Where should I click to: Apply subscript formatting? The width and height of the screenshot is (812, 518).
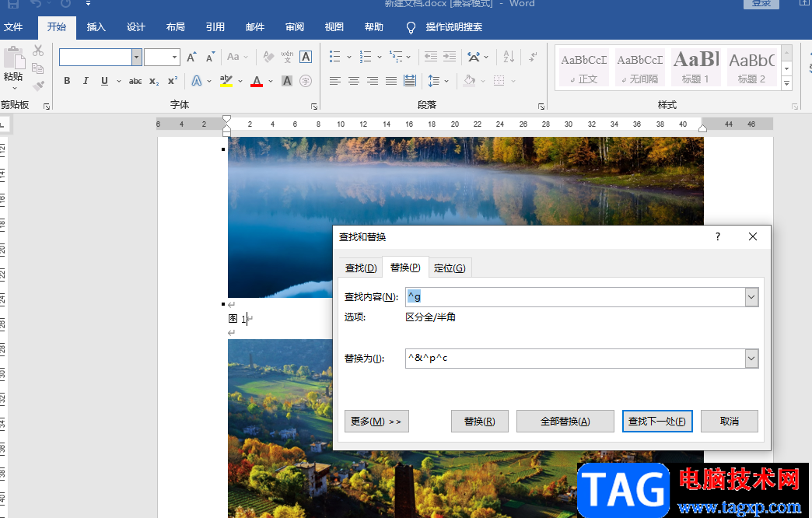coord(154,81)
